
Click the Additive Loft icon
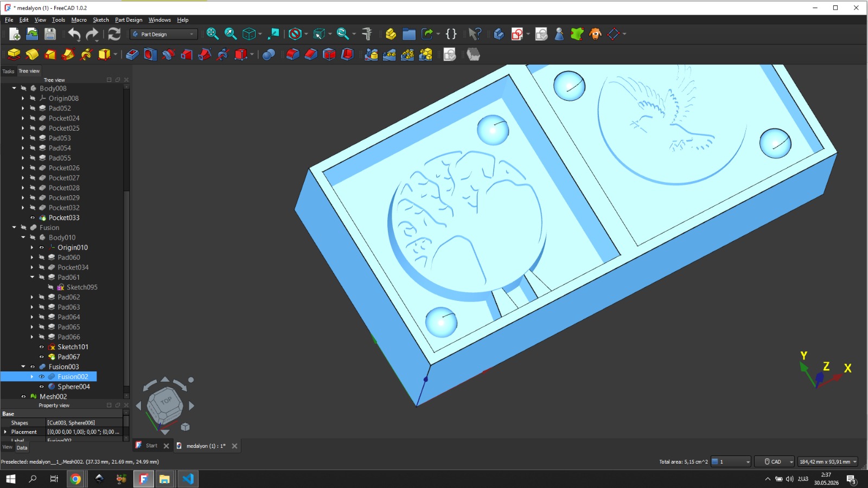click(50, 54)
